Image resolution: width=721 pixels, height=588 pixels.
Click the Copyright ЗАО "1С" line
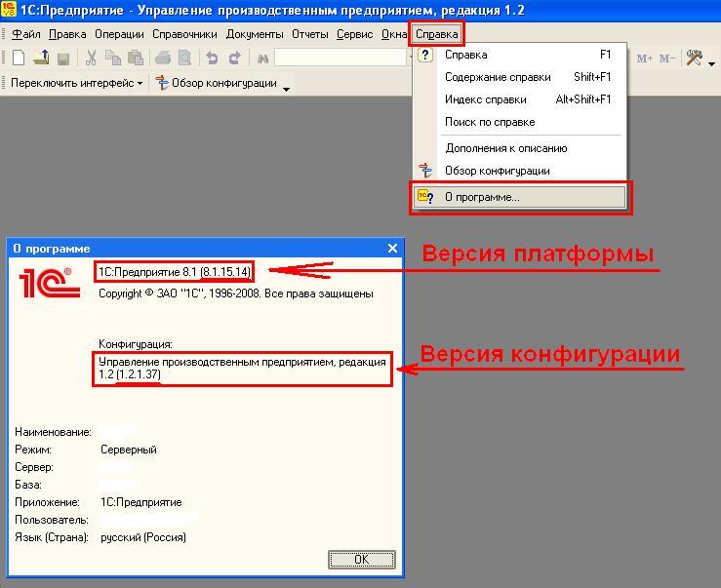[236, 294]
